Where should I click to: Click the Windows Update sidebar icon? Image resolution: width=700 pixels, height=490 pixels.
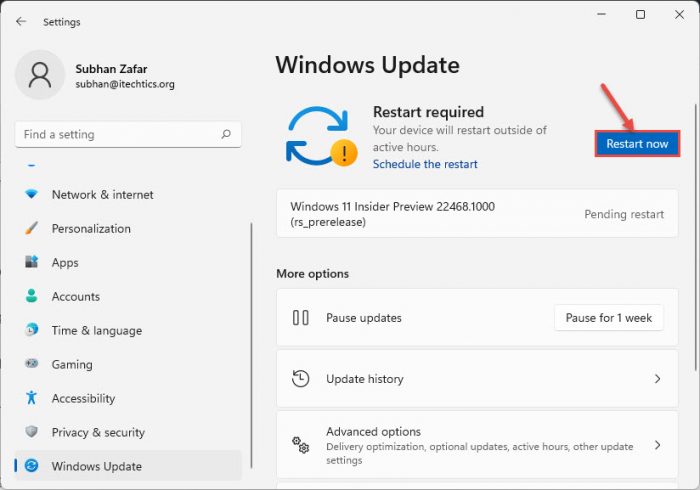point(31,465)
